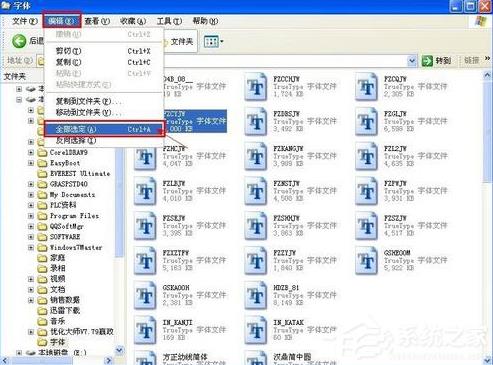Select the FZSHHJW font file icon

pos(256,226)
